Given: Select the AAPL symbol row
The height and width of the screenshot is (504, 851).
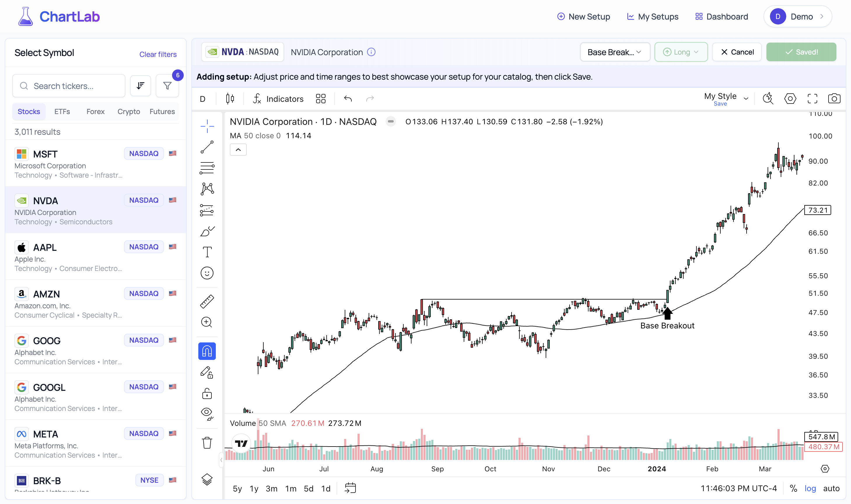Looking at the screenshot, I should (x=96, y=257).
